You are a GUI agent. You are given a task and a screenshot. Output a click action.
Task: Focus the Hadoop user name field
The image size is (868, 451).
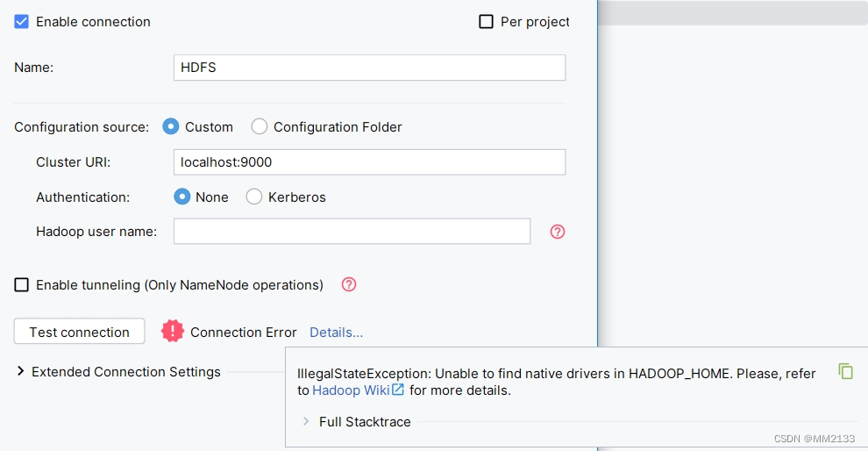pos(352,231)
